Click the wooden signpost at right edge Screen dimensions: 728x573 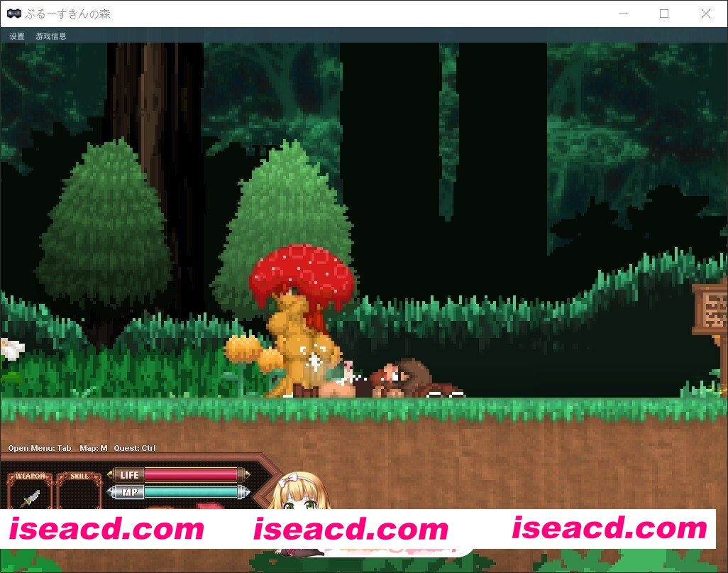[711, 310]
